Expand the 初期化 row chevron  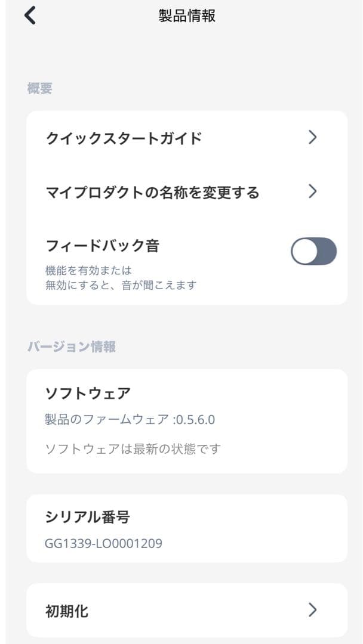[x=313, y=611]
